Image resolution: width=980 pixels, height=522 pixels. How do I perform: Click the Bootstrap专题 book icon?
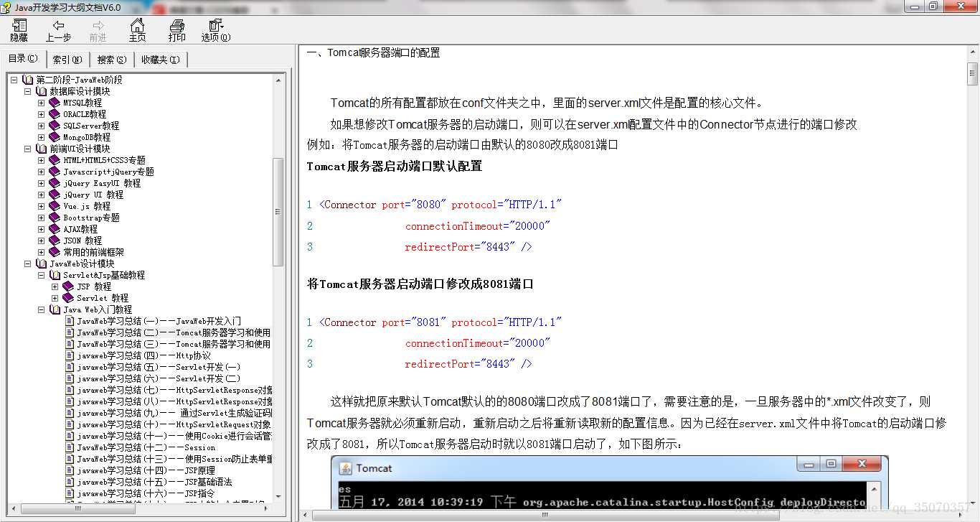55,218
